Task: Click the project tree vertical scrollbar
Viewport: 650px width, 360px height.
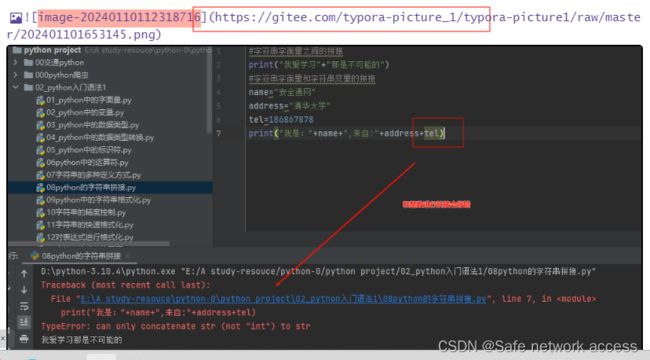Action: coord(209,91)
